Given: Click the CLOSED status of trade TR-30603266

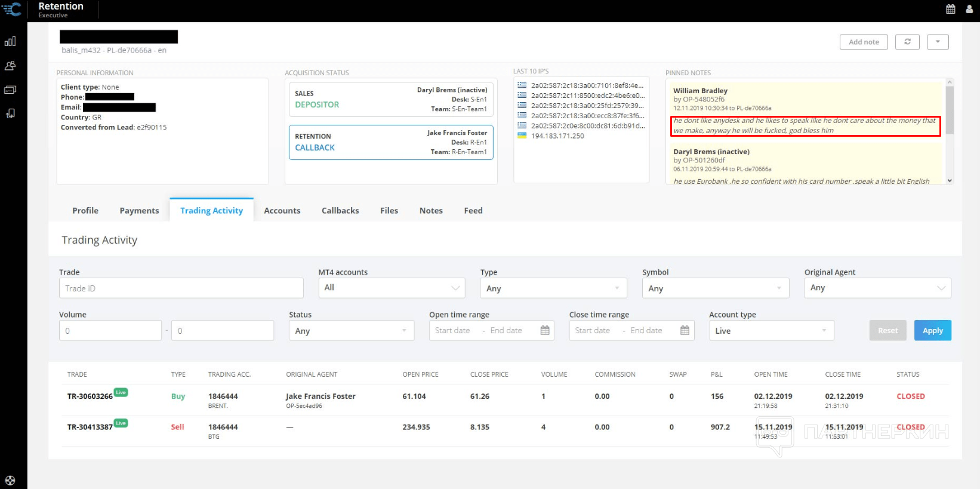Looking at the screenshot, I should click(911, 396).
